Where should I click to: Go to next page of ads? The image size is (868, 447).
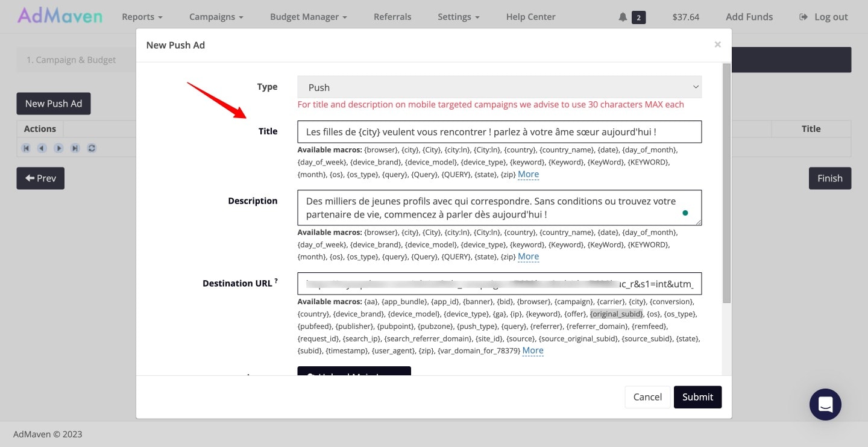click(x=58, y=148)
